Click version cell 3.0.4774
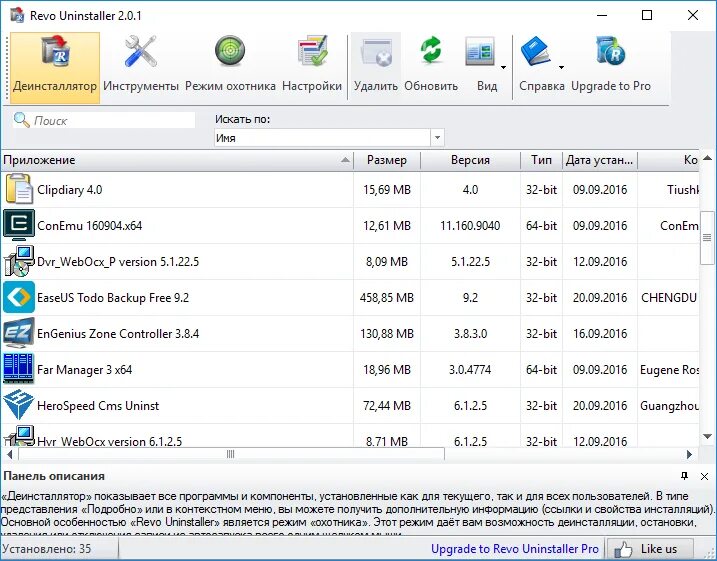The height and width of the screenshot is (561, 717). tap(470, 370)
